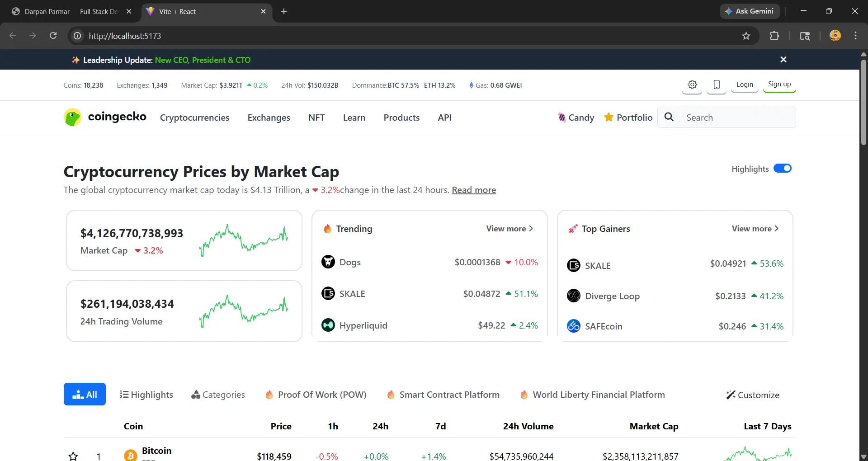Click the Ask Gemini button
This screenshot has width=868, height=461.
[750, 11]
